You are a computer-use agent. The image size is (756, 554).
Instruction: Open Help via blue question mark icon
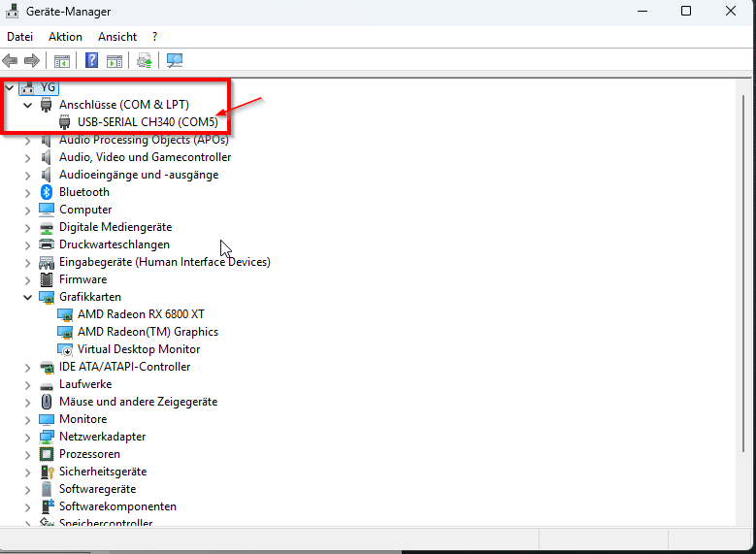click(91, 61)
